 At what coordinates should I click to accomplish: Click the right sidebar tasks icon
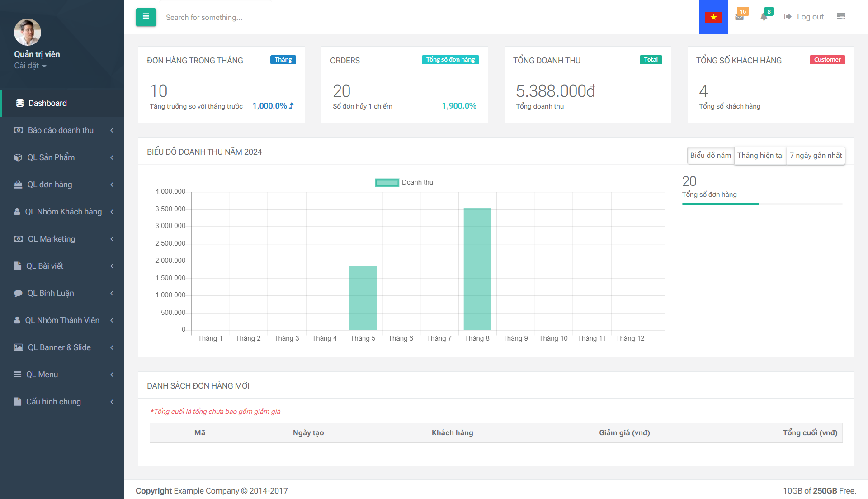pyautogui.click(x=841, y=17)
